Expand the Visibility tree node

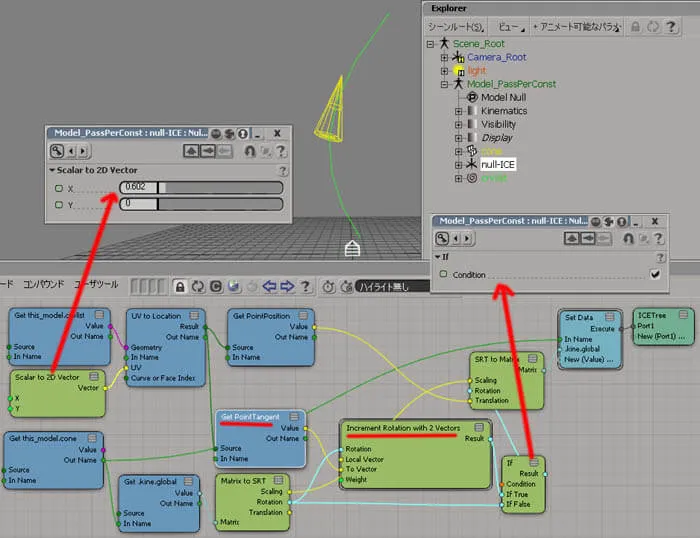(458, 125)
